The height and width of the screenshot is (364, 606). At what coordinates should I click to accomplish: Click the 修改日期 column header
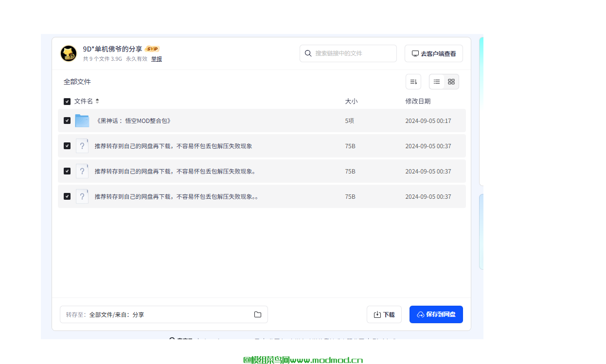(418, 101)
